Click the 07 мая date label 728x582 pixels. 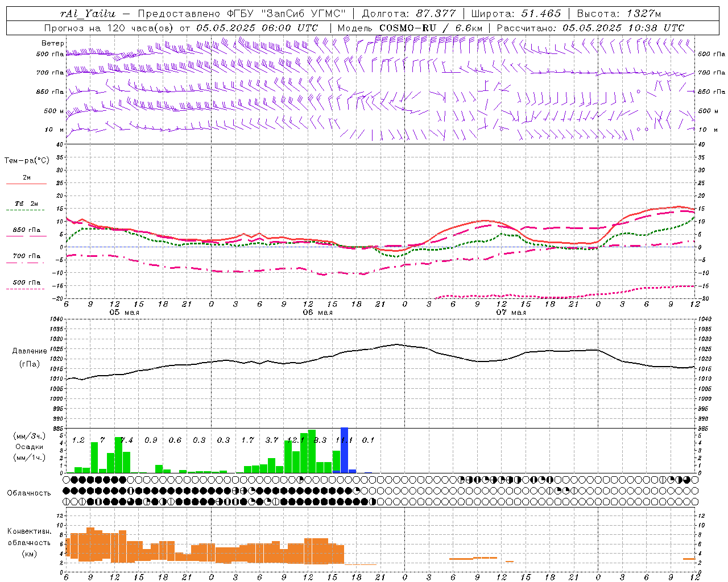[x=511, y=313]
